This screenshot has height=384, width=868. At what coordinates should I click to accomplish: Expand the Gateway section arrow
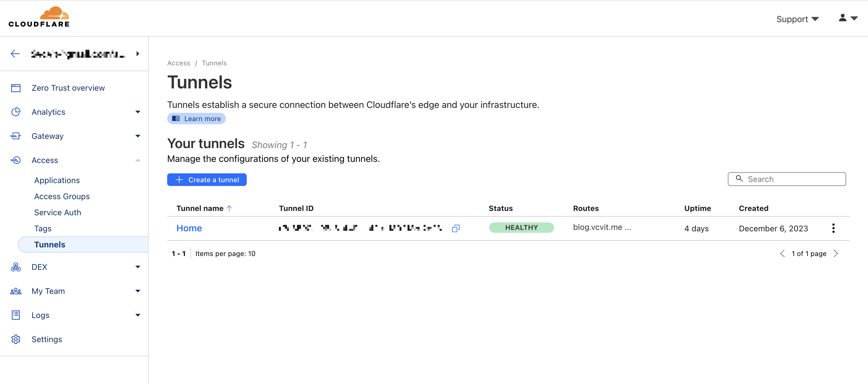coord(138,136)
